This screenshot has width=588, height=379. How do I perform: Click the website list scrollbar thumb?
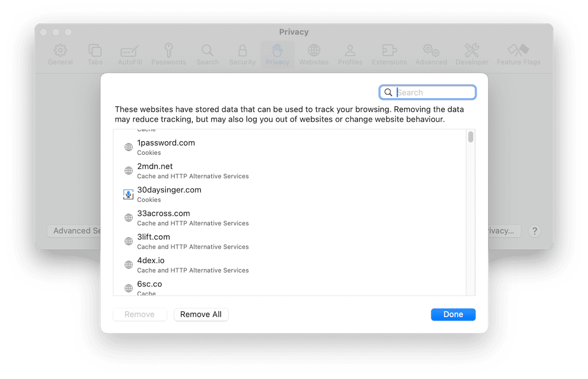(x=470, y=137)
